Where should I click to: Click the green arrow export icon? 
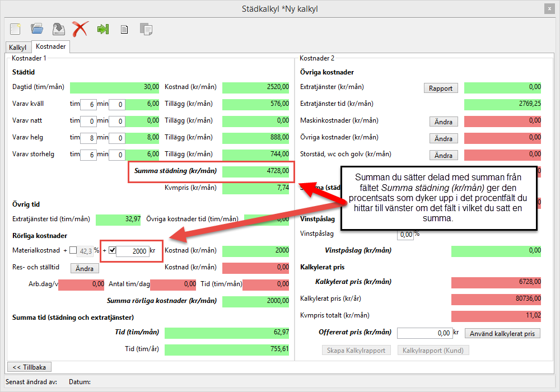tap(102, 29)
